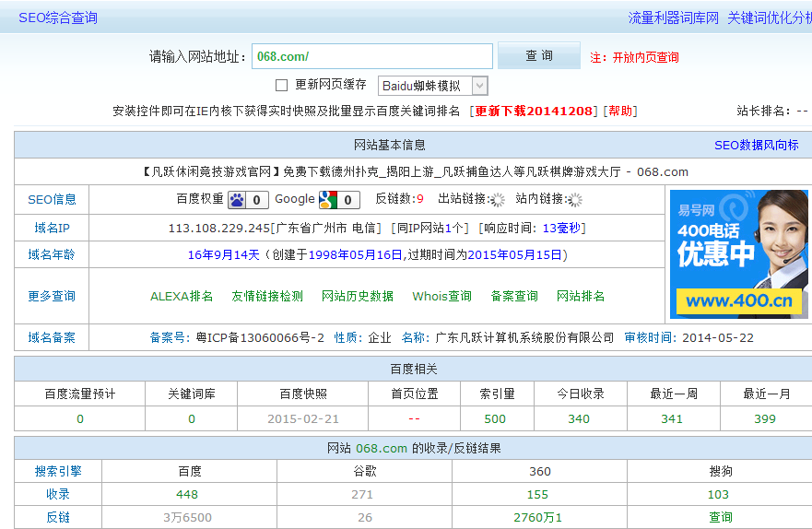Click the 今日收录 value 340

pos(579,419)
